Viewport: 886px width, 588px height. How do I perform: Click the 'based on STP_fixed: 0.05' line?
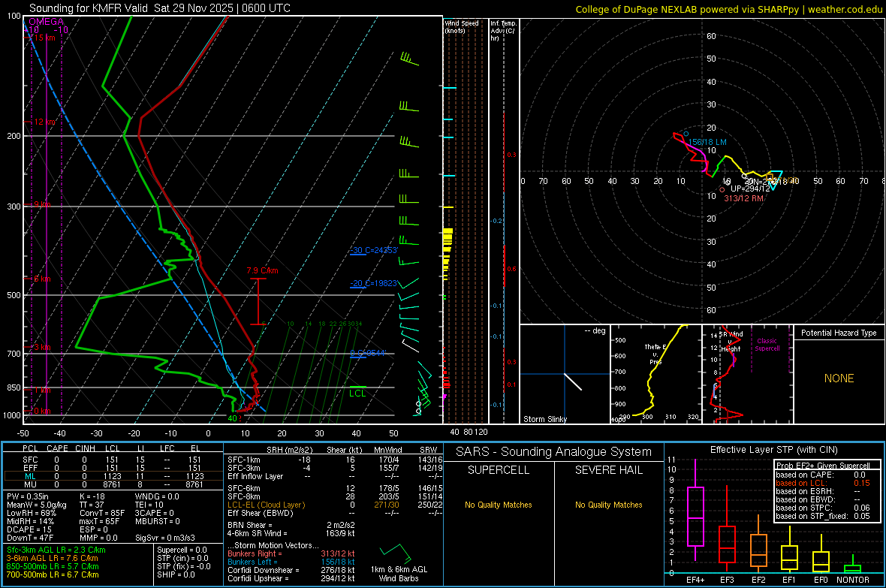point(823,516)
